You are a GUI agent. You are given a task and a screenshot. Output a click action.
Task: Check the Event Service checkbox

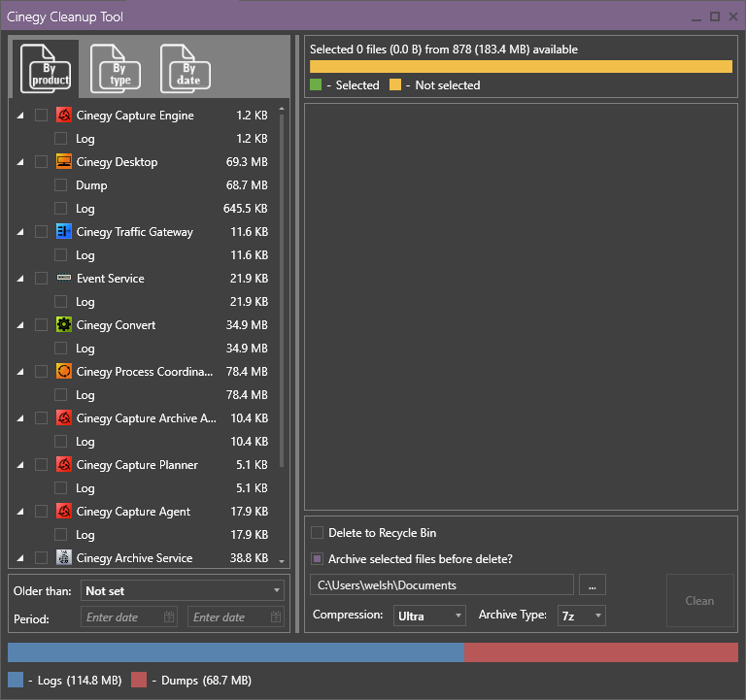pyautogui.click(x=42, y=279)
